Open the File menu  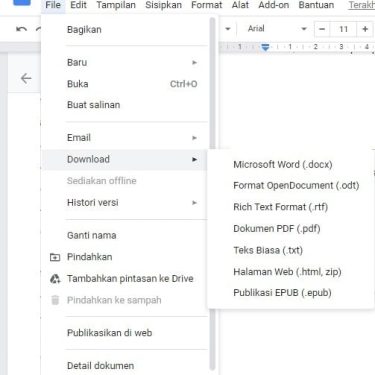(53, 5)
